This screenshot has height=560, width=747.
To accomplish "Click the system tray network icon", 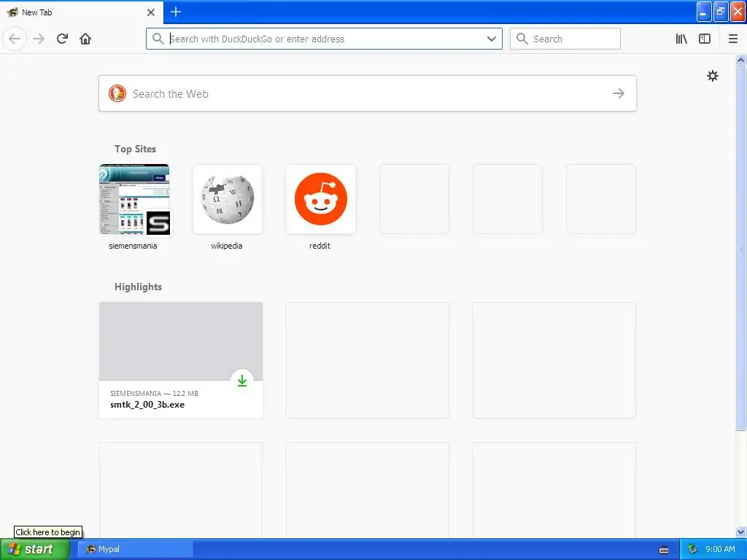I will (692, 549).
